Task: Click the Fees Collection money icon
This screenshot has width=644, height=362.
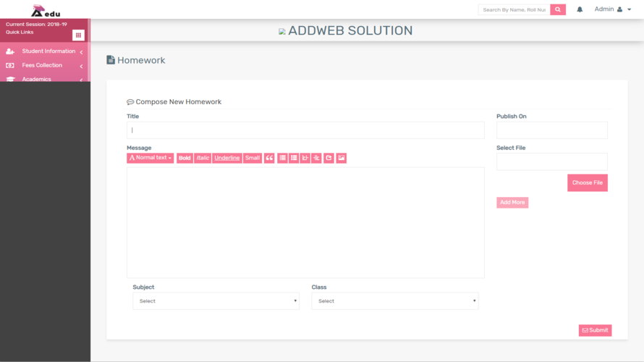Action: point(10,65)
